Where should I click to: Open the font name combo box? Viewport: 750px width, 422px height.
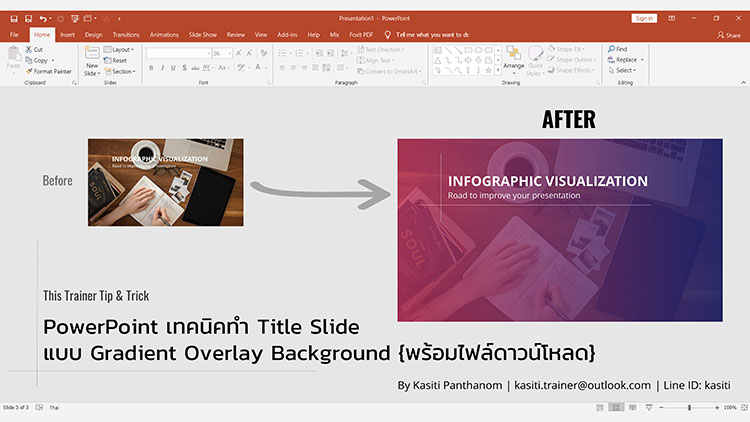click(x=178, y=53)
